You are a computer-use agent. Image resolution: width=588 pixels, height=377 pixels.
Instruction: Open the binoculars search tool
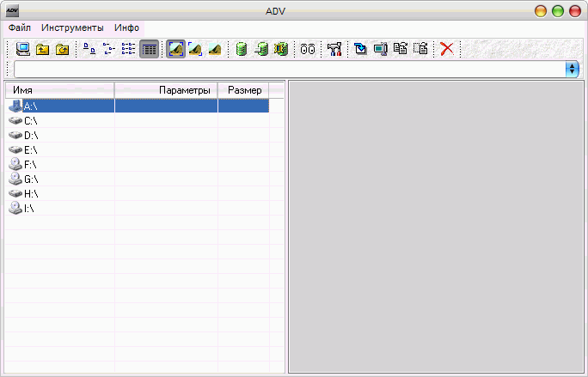click(308, 49)
